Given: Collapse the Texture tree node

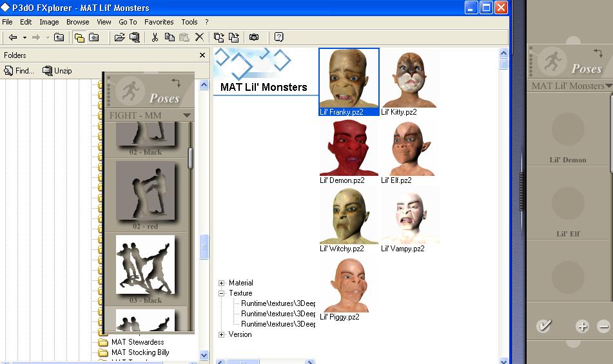Looking at the screenshot, I should click(x=221, y=293).
